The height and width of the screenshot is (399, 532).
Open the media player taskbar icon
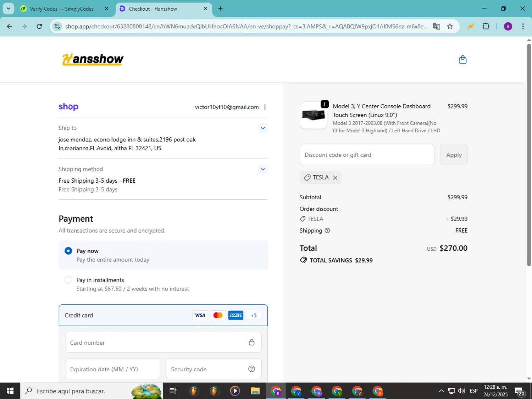(x=235, y=391)
